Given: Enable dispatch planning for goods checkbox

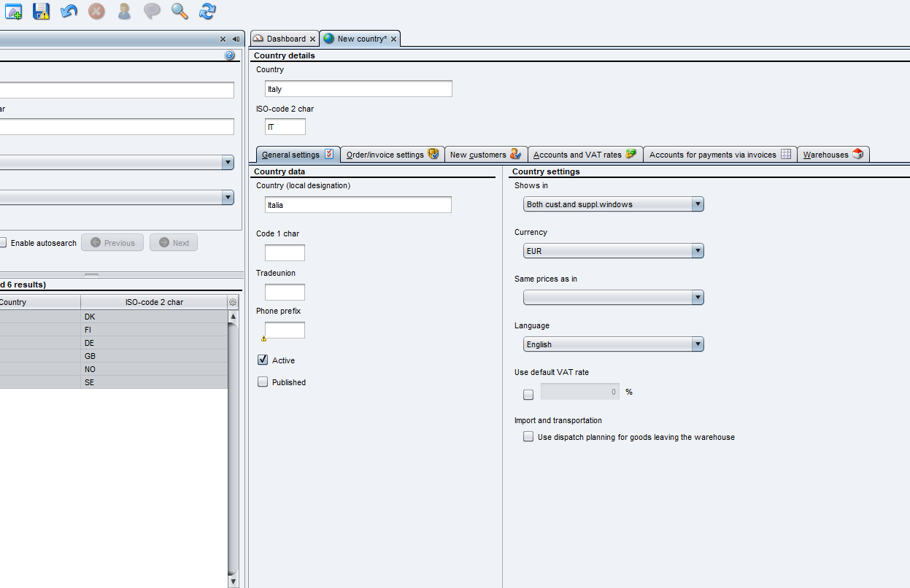Looking at the screenshot, I should pyautogui.click(x=528, y=437).
